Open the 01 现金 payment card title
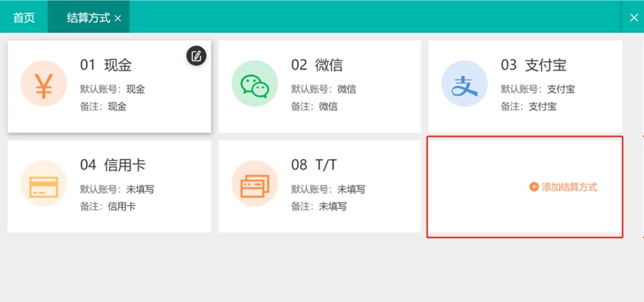 coord(106,65)
